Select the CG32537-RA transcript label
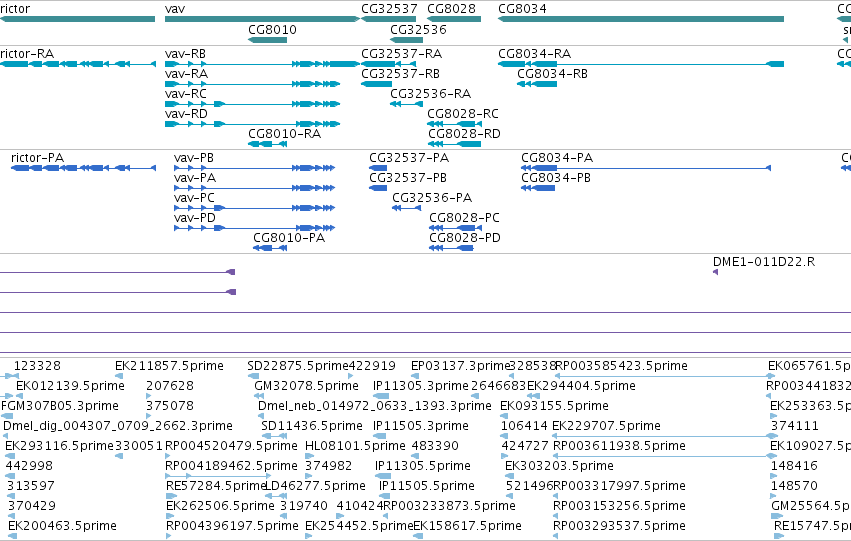The width and height of the screenshot is (851, 541). [x=402, y=54]
